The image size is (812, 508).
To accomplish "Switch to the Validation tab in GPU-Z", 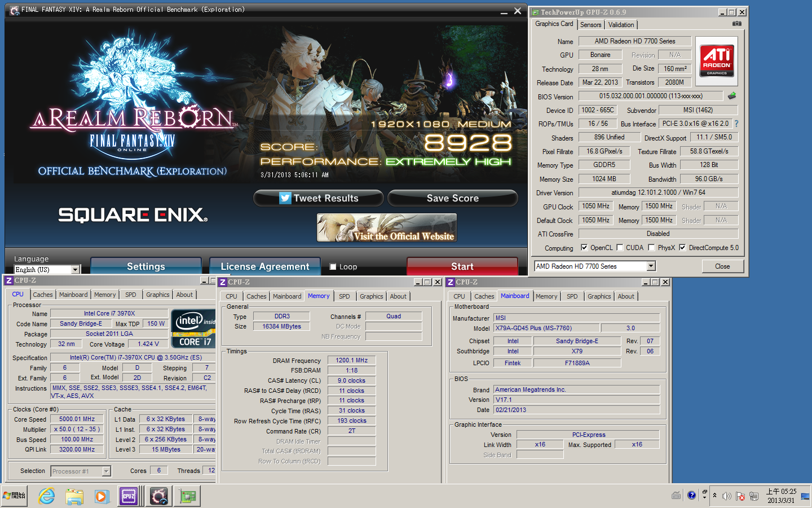I will [x=621, y=25].
